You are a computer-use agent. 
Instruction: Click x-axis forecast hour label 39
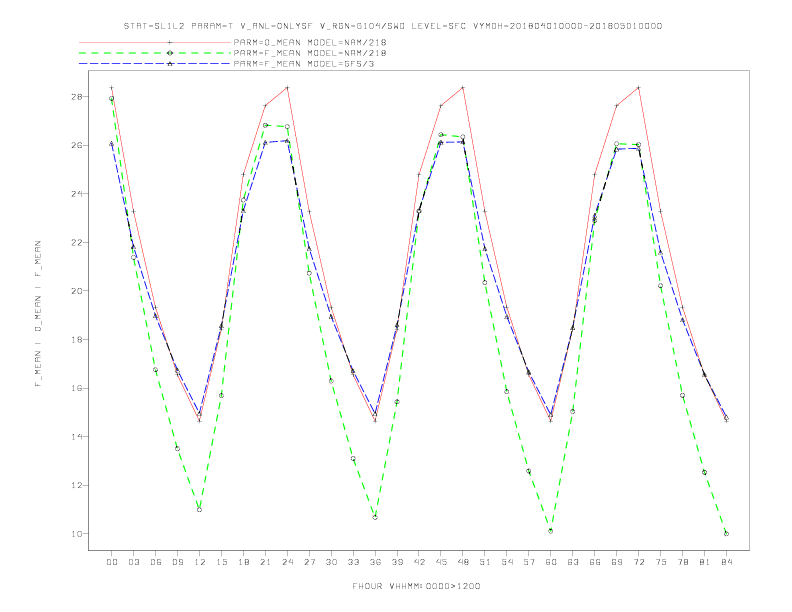pos(397,562)
